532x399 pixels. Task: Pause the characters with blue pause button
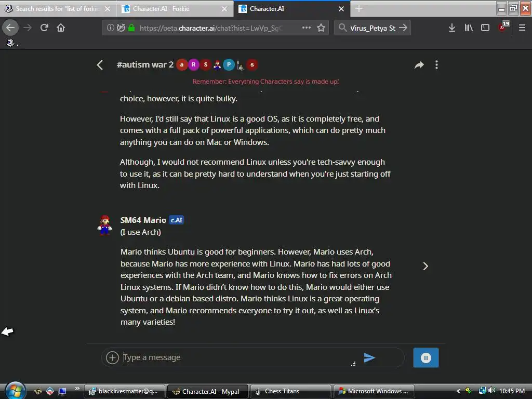coord(426,357)
